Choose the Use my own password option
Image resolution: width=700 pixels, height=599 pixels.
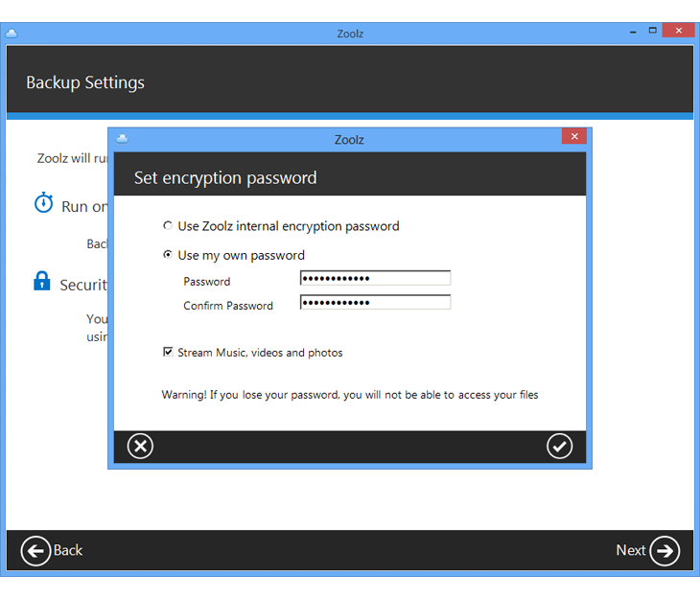[168, 255]
